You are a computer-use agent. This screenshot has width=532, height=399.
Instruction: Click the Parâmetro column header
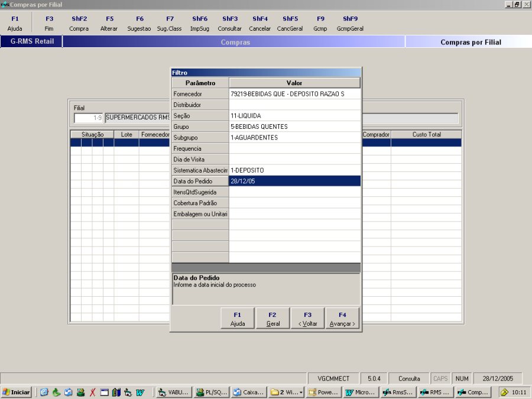pyautogui.click(x=200, y=83)
